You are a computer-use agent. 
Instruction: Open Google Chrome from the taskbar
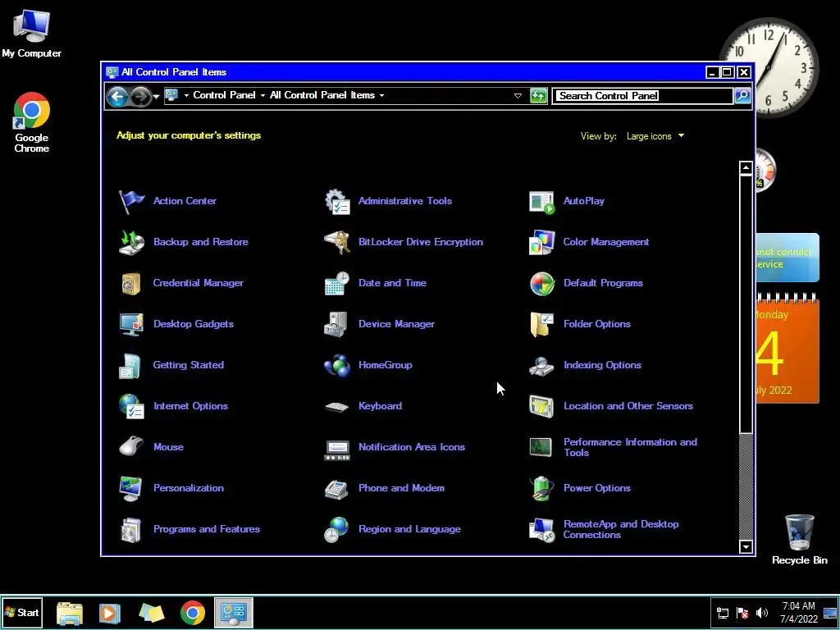click(x=192, y=613)
